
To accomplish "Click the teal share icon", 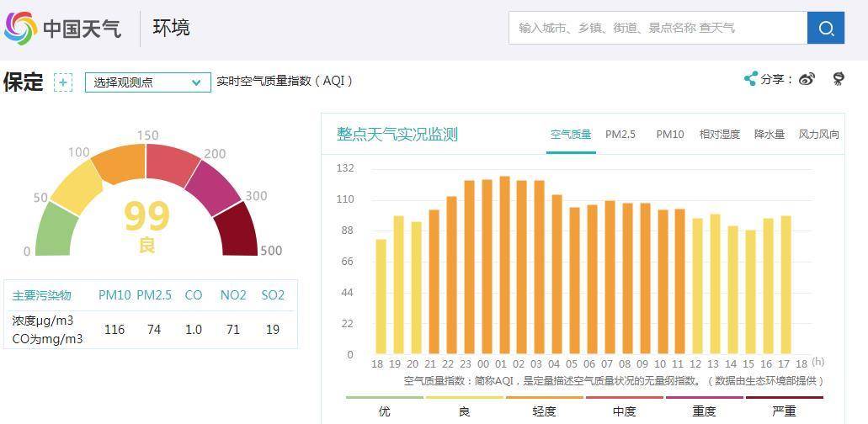I will 751,79.
